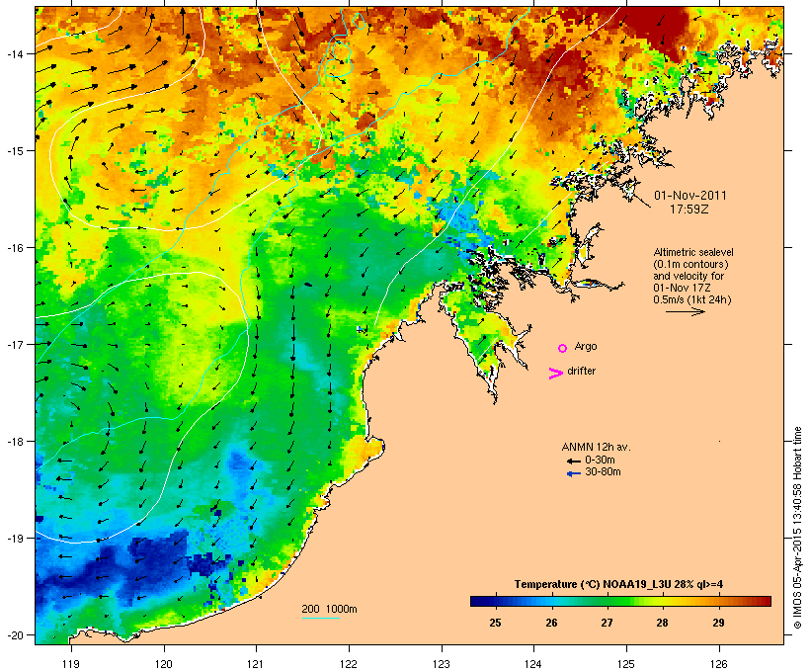Click the '(0.1m contours)' text
Screen dimensions: 810x672
click(x=690, y=264)
